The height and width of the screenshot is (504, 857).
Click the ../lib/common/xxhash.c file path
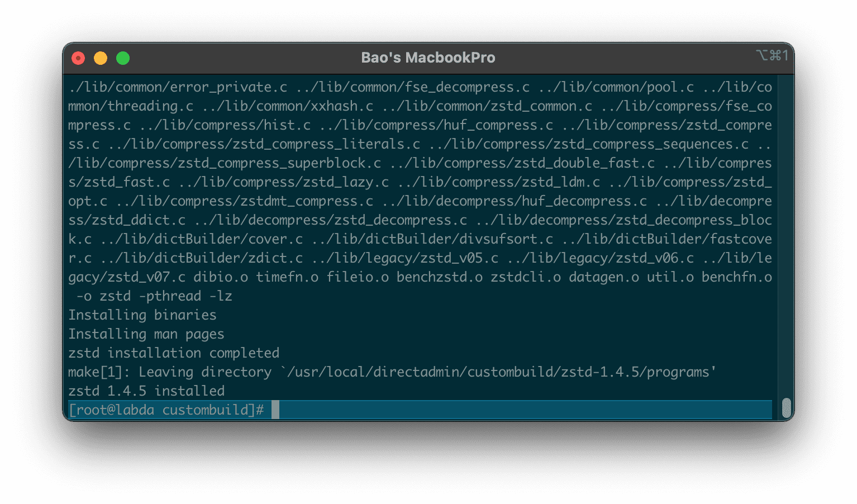(x=287, y=106)
